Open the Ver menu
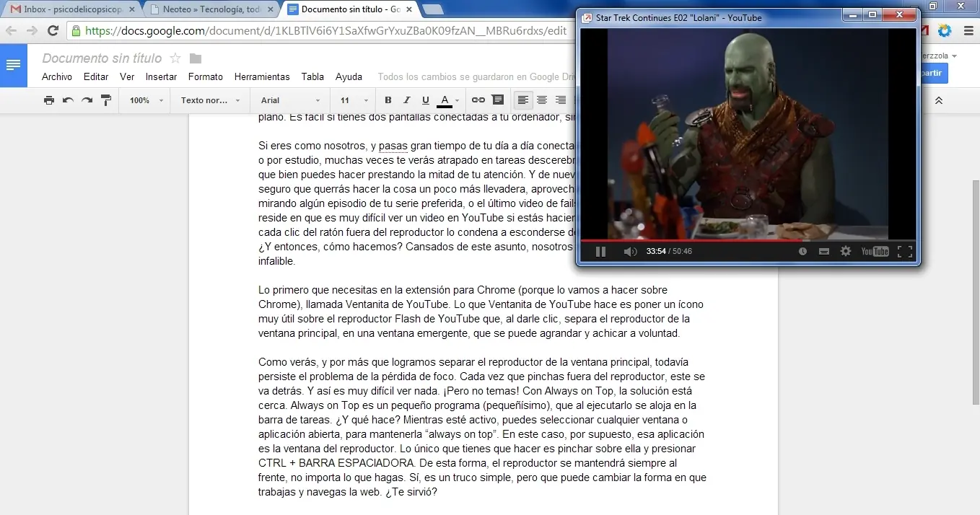Screen dimensions: 980x515 127,76
